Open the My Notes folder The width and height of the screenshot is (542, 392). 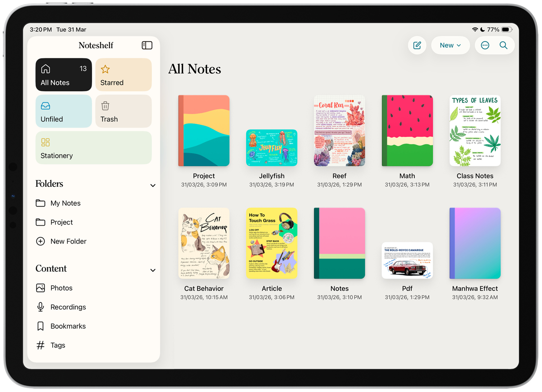[94, 203]
